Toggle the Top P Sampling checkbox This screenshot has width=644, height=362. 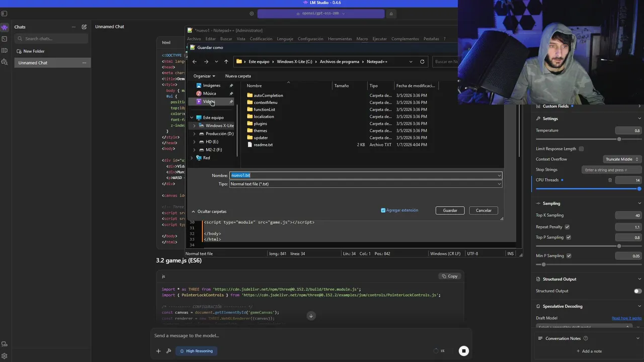[x=569, y=237]
